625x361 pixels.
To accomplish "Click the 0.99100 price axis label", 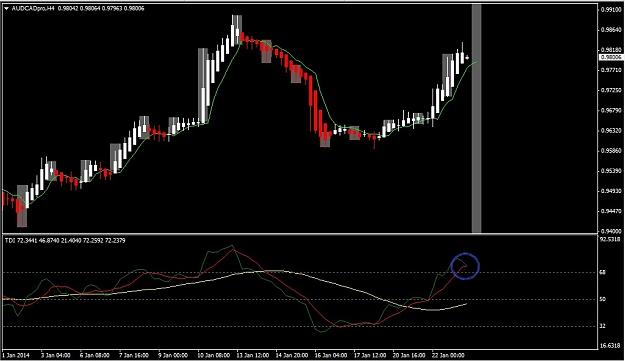I will pyautogui.click(x=611, y=10).
